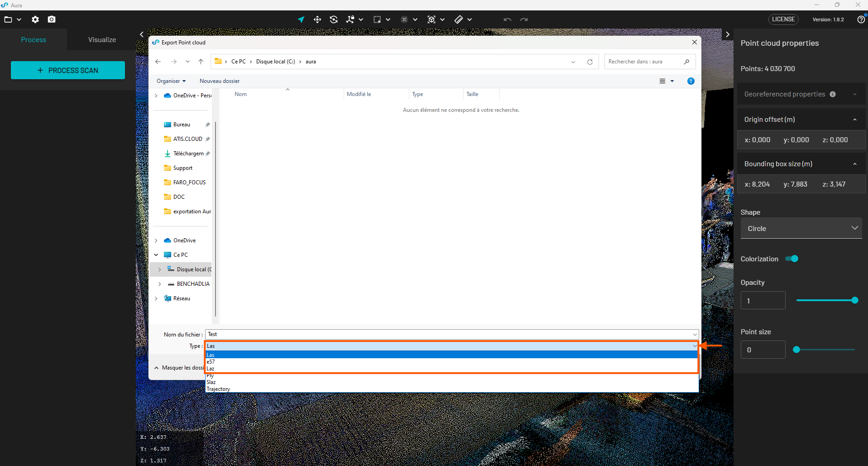Refresh the aura folder listing
Viewport: 868px width, 466px height.
point(590,62)
